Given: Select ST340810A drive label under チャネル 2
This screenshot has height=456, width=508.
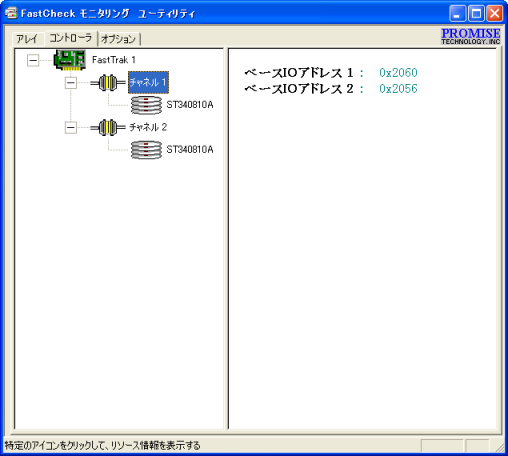Looking at the screenshot, I should pyautogui.click(x=190, y=150).
